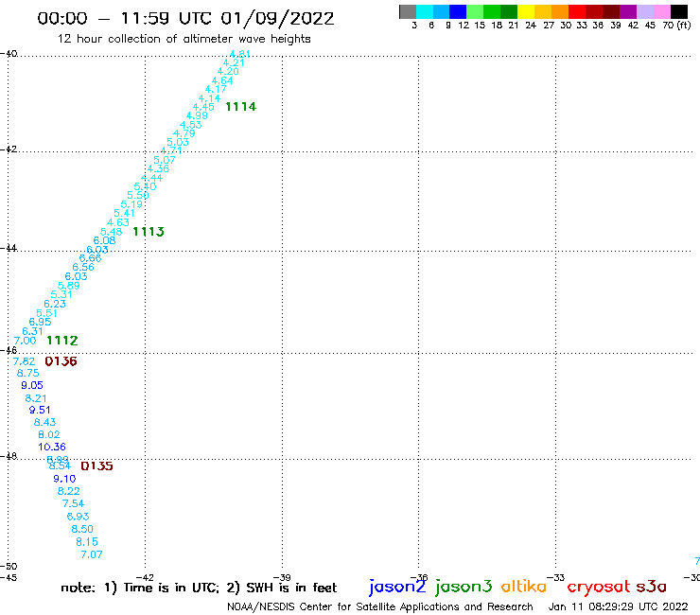Select the 9.05 wave height value
Screen dimensions: 700x615
coord(32,385)
